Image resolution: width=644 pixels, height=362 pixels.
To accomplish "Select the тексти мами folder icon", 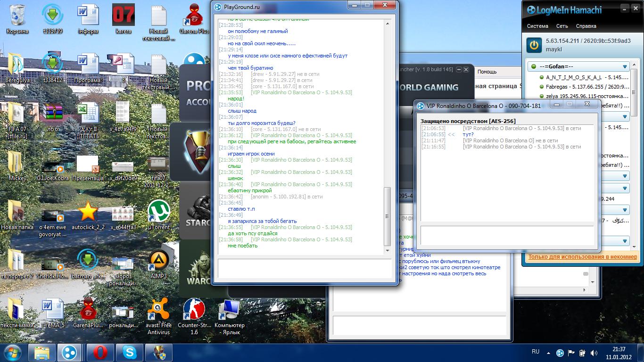I will (17, 313).
